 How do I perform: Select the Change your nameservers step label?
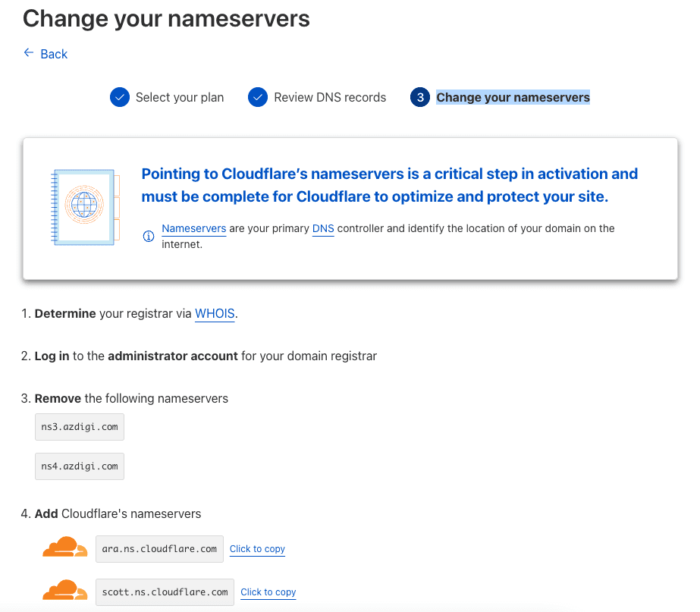(513, 97)
